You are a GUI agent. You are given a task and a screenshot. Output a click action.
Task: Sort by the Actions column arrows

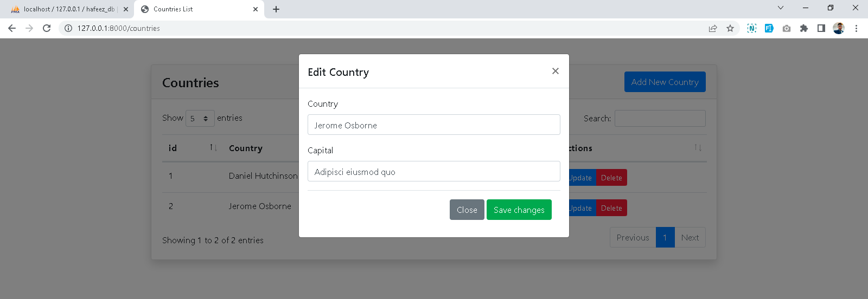point(698,148)
